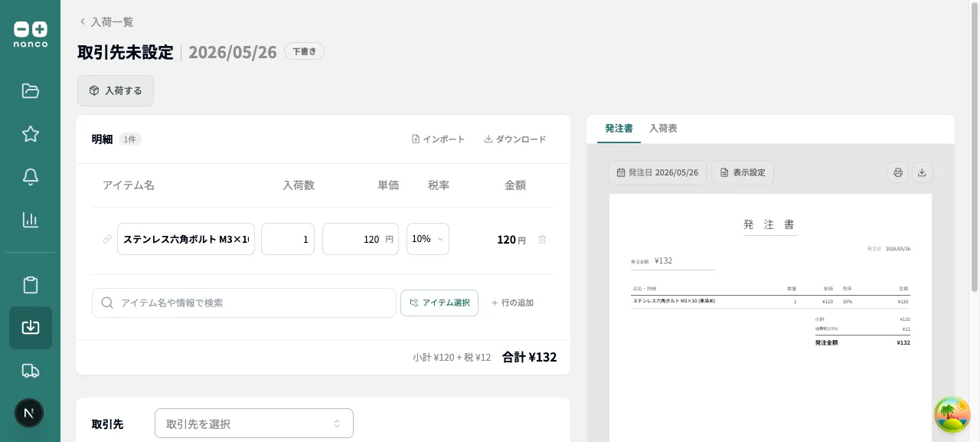
Task: Go back to 入荷一覧
Action: click(x=106, y=22)
